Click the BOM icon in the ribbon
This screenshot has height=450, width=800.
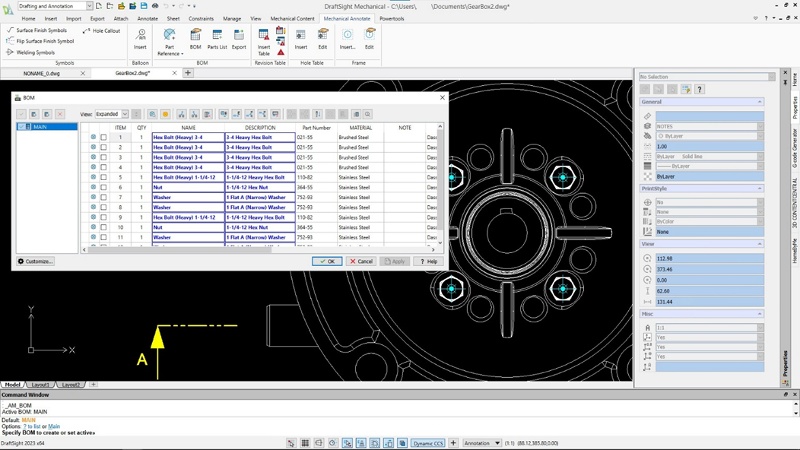[195, 38]
